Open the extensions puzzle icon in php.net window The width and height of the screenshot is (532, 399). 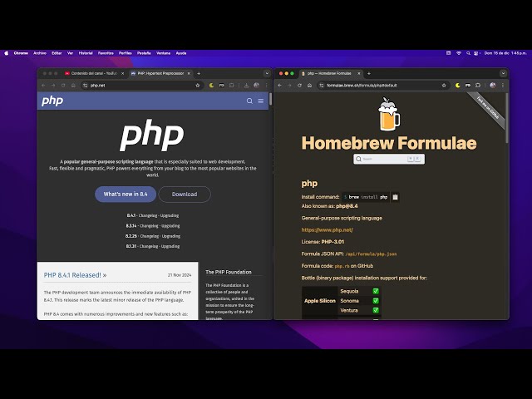point(231,86)
